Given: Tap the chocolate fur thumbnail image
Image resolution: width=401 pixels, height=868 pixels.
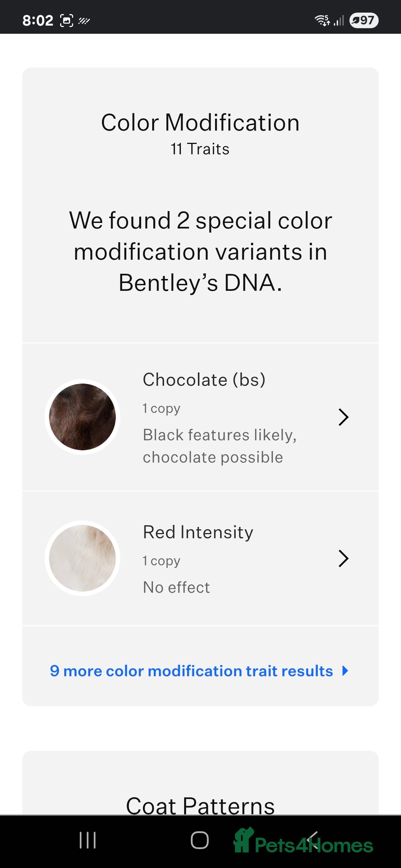Looking at the screenshot, I should pos(82,417).
